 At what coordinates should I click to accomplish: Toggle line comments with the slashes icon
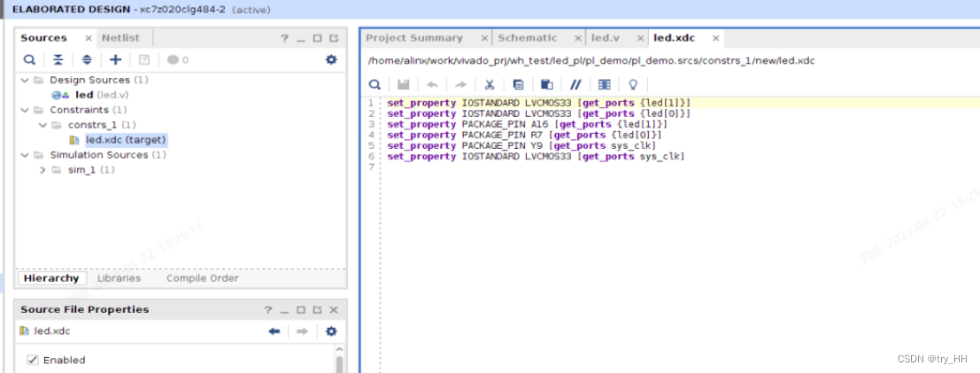[x=575, y=84]
